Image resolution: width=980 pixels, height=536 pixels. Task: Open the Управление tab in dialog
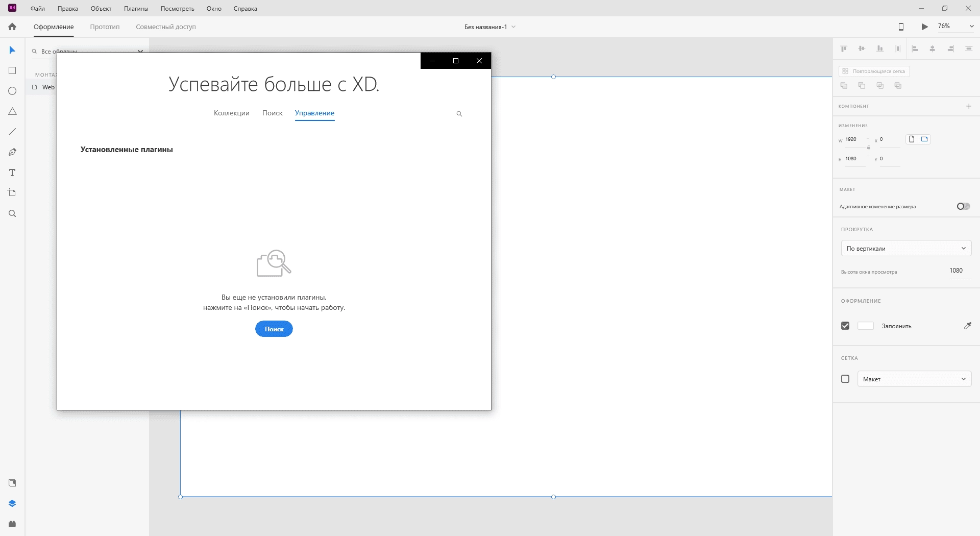click(314, 113)
